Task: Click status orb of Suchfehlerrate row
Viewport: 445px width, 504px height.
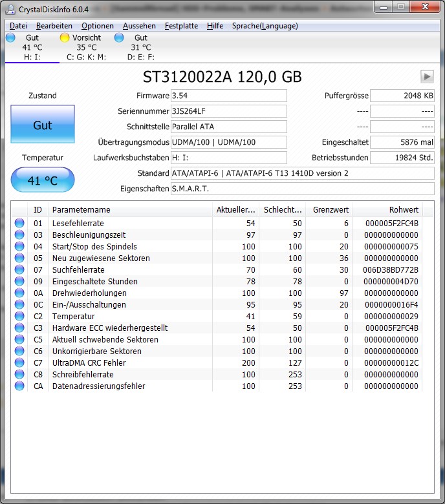Action: [19, 269]
